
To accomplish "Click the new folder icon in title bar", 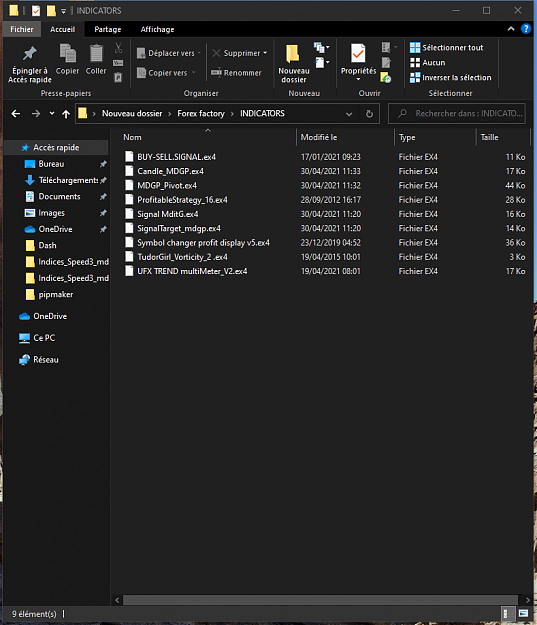I will coord(51,10).
